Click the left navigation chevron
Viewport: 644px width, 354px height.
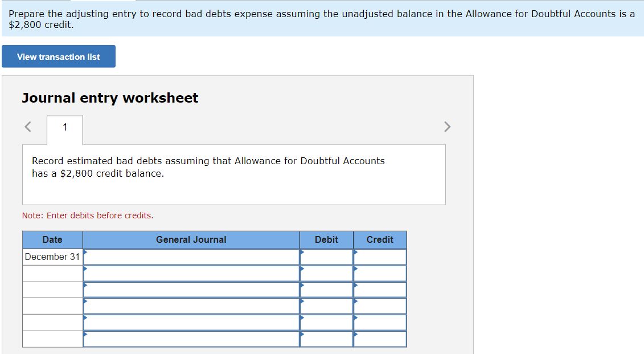27,127
